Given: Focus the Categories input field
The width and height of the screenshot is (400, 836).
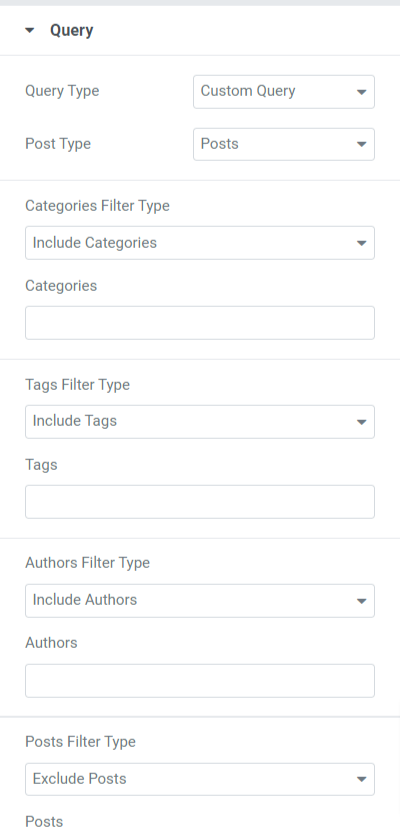Looking at the screenshot, I should click(200, 323).
